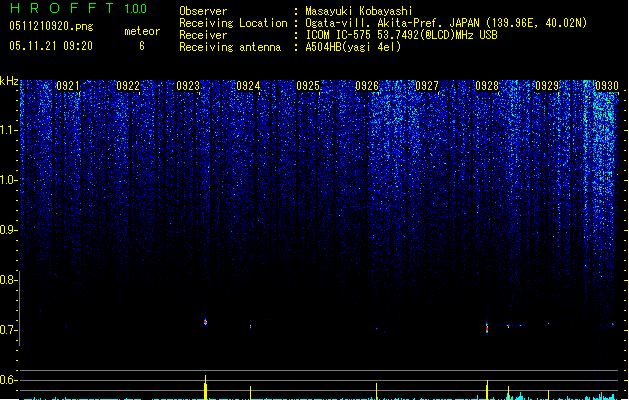Click the 0930 time marker
Viewport: 629px width, 400px height.
[607, 86]
